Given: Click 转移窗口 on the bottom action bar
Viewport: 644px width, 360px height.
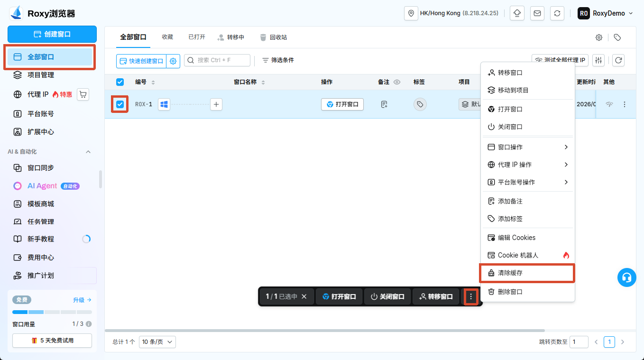Looking at the screenshot, I should tap(436, 296).
